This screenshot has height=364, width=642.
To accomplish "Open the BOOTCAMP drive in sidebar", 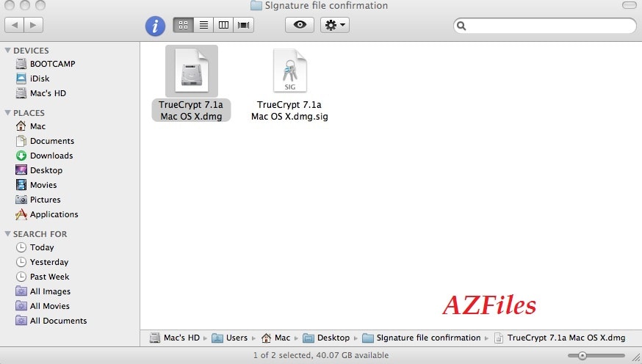I will pos(52,64).
